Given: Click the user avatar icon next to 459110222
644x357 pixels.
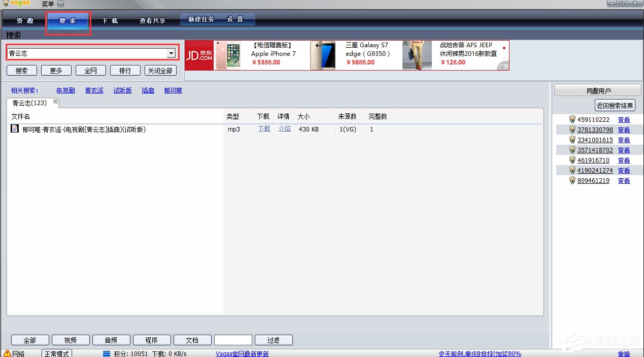Looking at the screenshot, I should tap(572, 119).
